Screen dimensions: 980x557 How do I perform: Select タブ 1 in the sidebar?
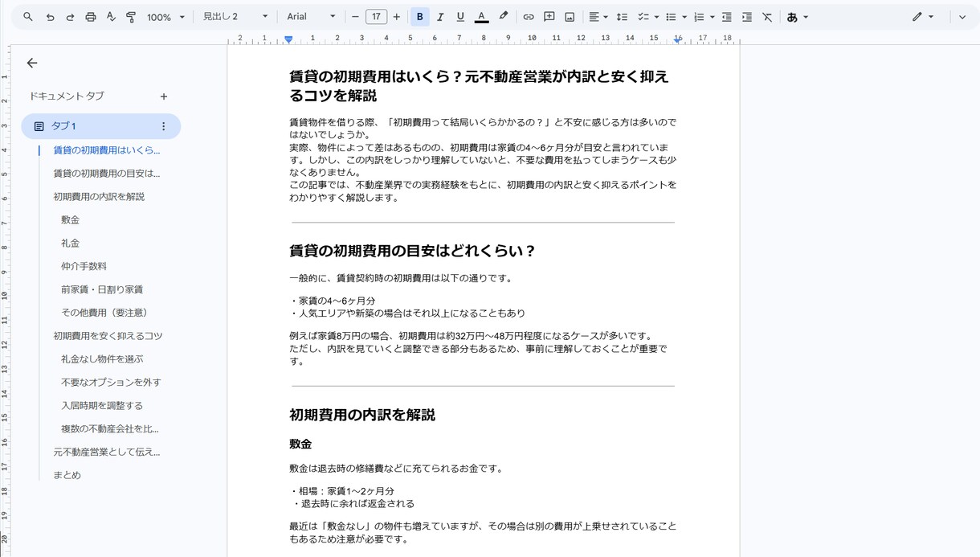(101, 126)
